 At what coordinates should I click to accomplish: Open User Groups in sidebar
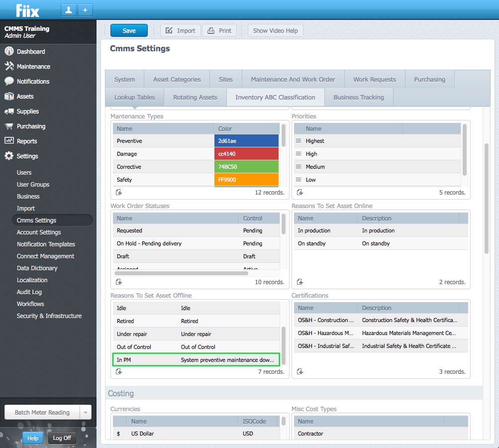33,184
